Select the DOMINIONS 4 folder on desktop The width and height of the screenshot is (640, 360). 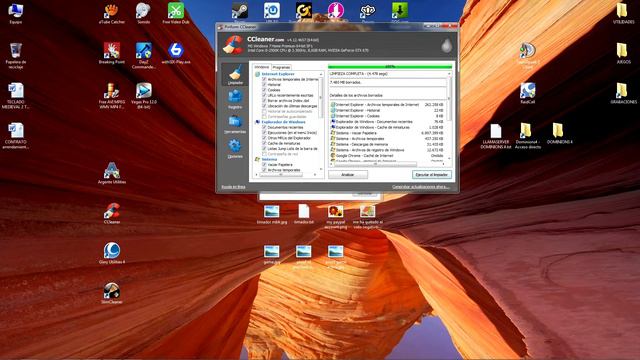(x=559, y=133)
